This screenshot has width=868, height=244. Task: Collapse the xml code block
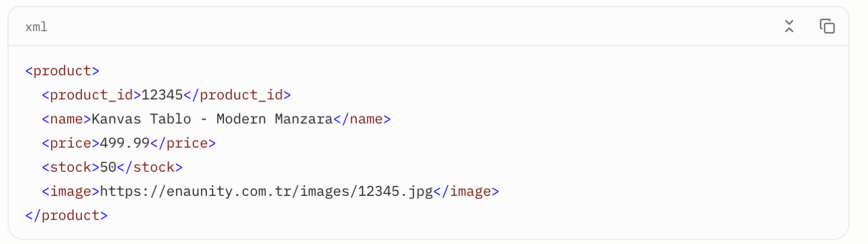point(789,26)
